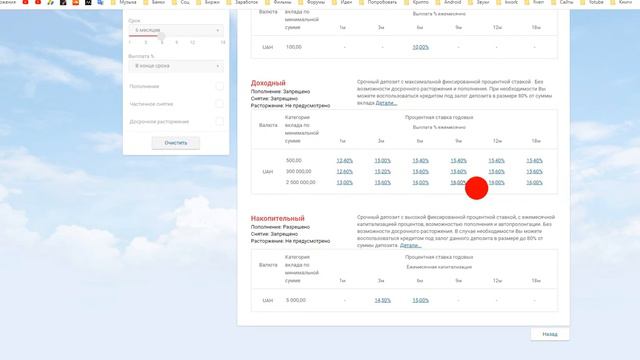Open the 6м rate link in the 100,00 row
Viewport: 640px width, 360px height.
[x=420, y=47]
